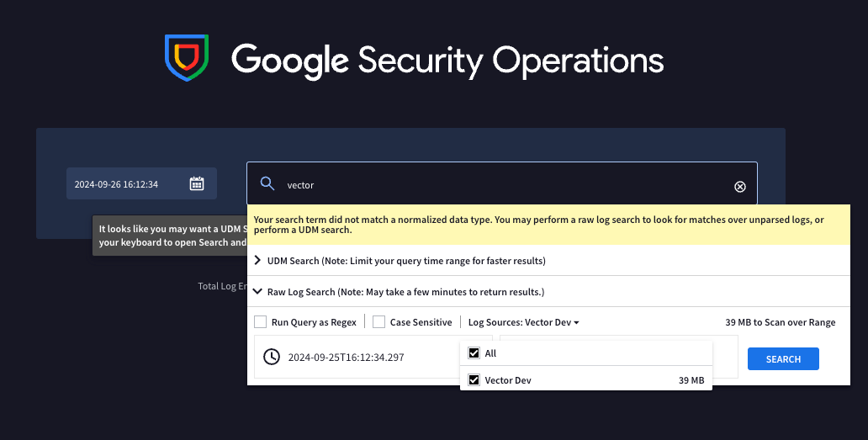
Task: Open the Log Sources: Vector Dev dropdown
Action: [523, 322]
